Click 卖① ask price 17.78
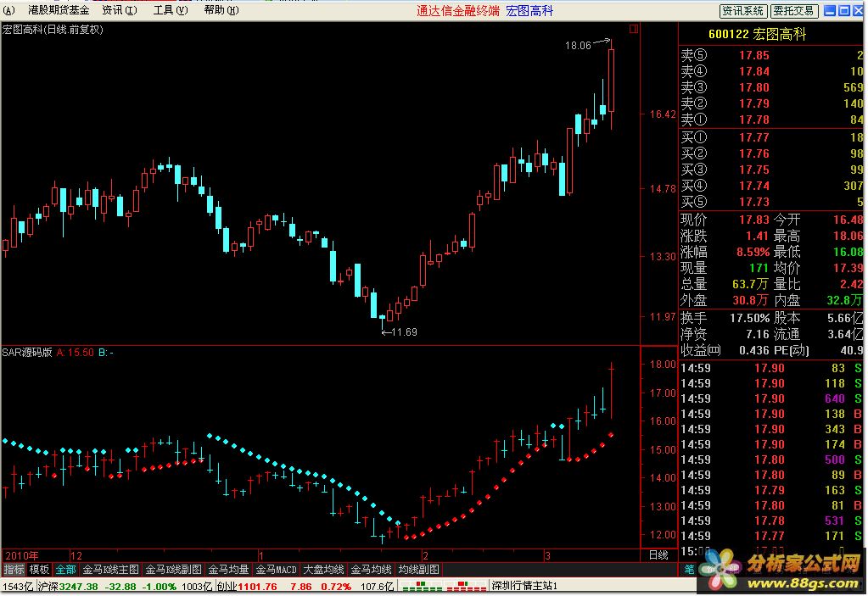 click(x=754, y=120)
